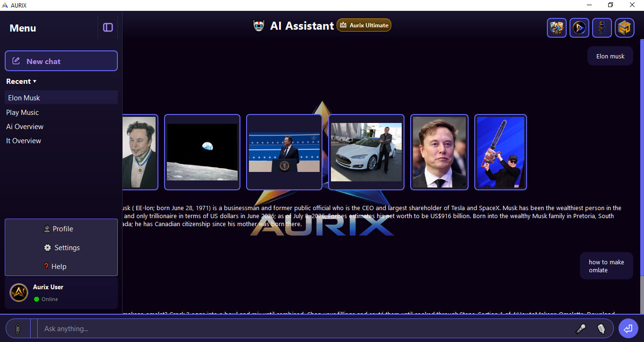
Task: Open the close-up face portrait thumbnail
Action: (x=439, y=152)
